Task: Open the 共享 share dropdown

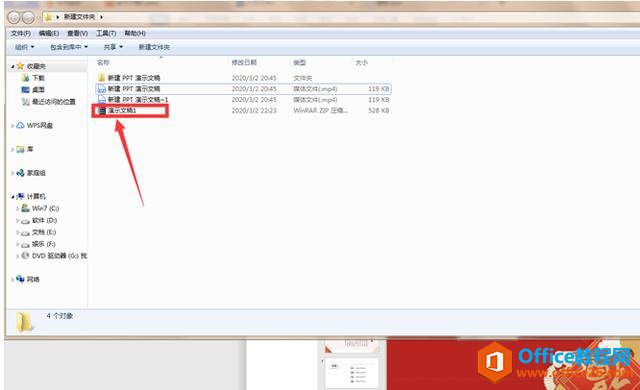Action: pos(113,47)
